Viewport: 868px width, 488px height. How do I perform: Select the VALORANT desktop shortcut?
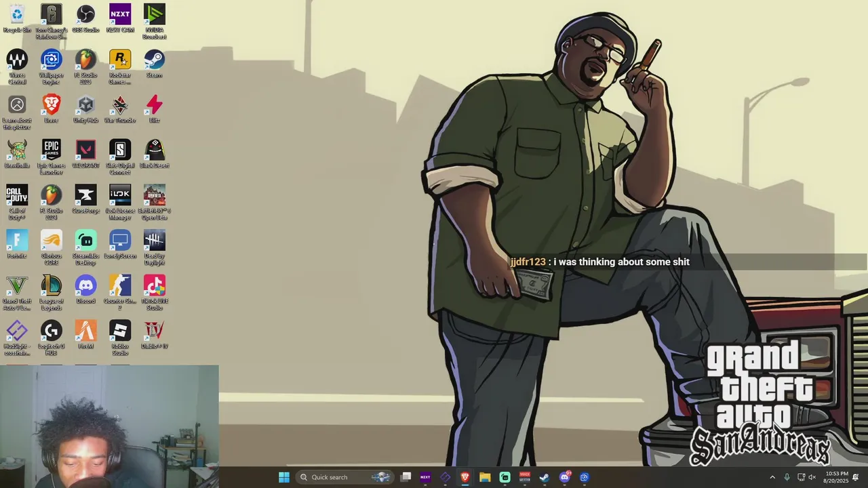(x=85, y=155)
